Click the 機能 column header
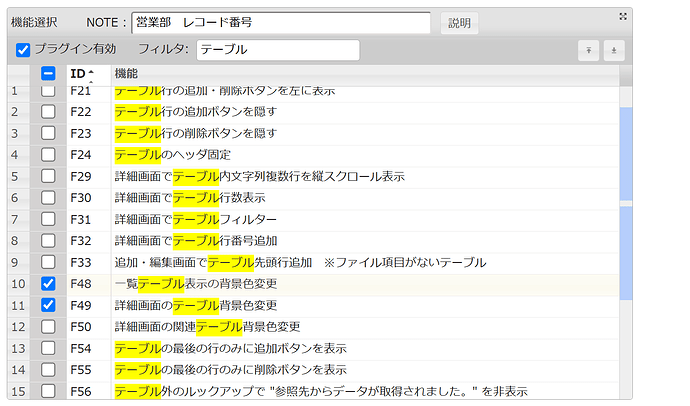Image resolution: width=690 pixels, height=406 pixels. click(x=126, y=74)
